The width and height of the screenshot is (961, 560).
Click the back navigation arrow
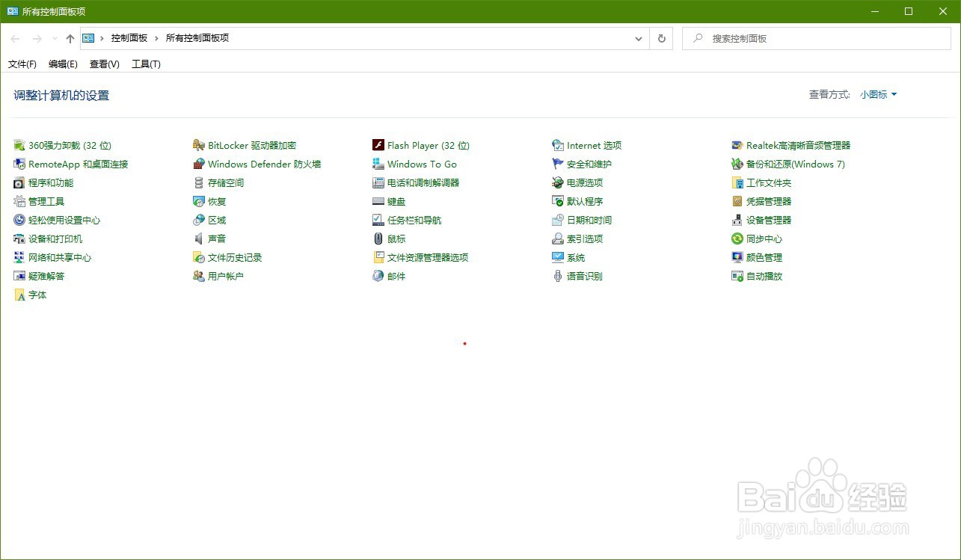tap(16, 38)
